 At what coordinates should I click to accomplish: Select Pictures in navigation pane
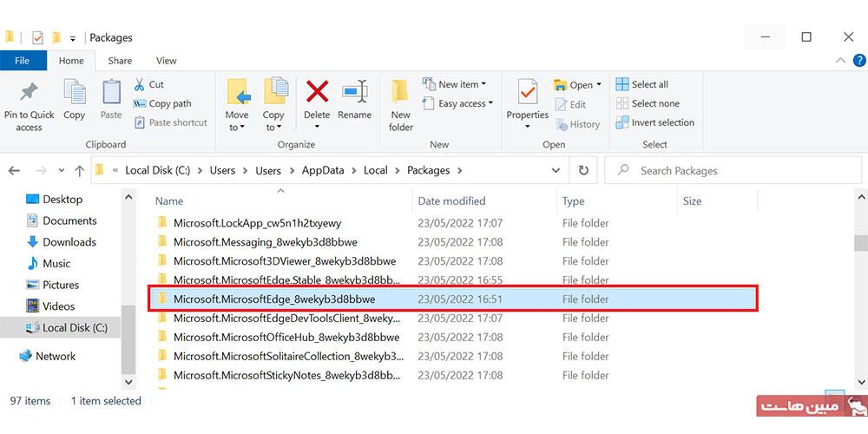[x=53, y=285]
